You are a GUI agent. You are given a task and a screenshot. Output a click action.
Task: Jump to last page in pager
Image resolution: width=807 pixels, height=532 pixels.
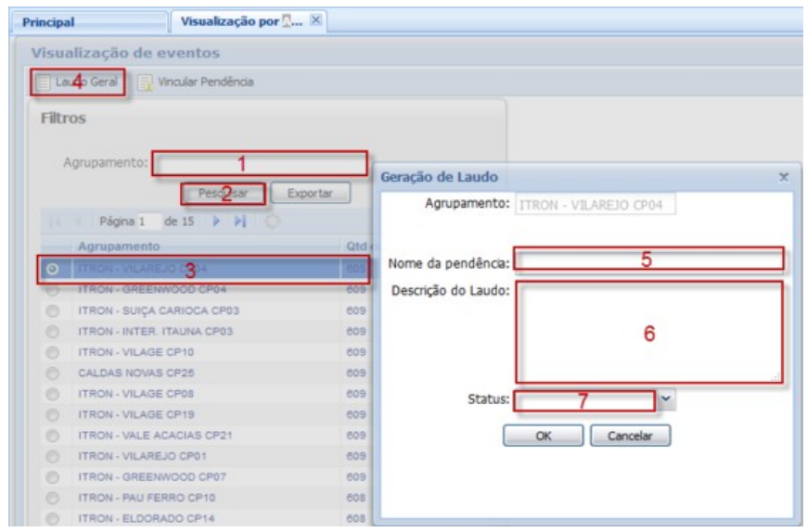239,224
